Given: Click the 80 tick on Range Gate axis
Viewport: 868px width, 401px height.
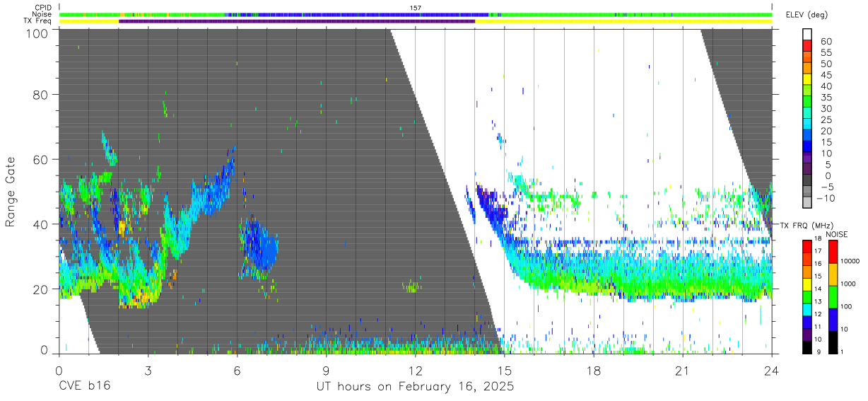Looking at the screenshot, I should click(x=40, y=95).
